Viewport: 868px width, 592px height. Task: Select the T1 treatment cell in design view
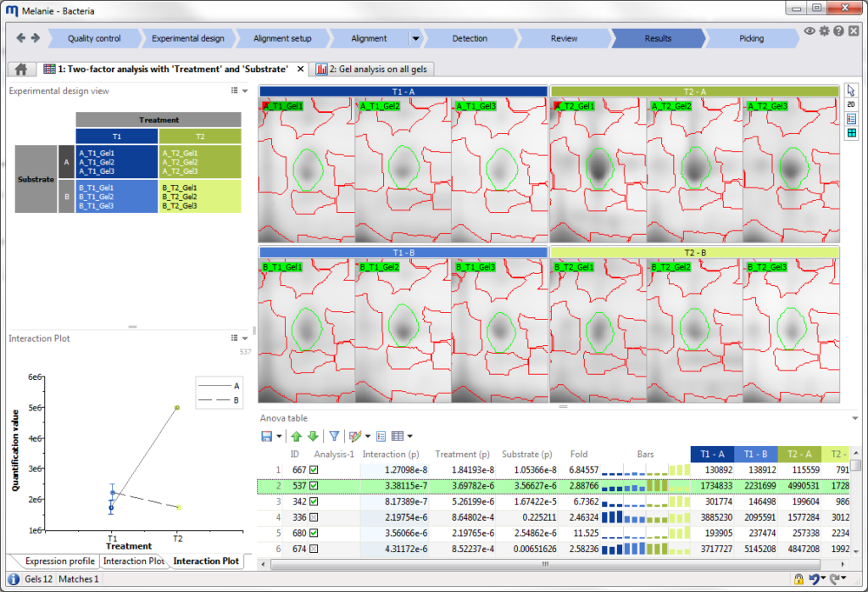(x=117, y=137)
